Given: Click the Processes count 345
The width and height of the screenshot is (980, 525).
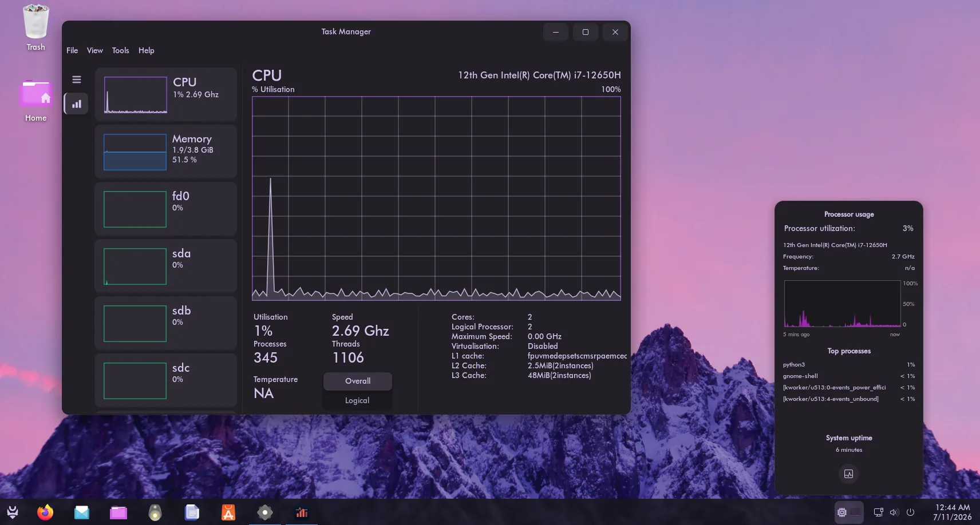Looking at the screenshot, I should click(x=266, y=357).
